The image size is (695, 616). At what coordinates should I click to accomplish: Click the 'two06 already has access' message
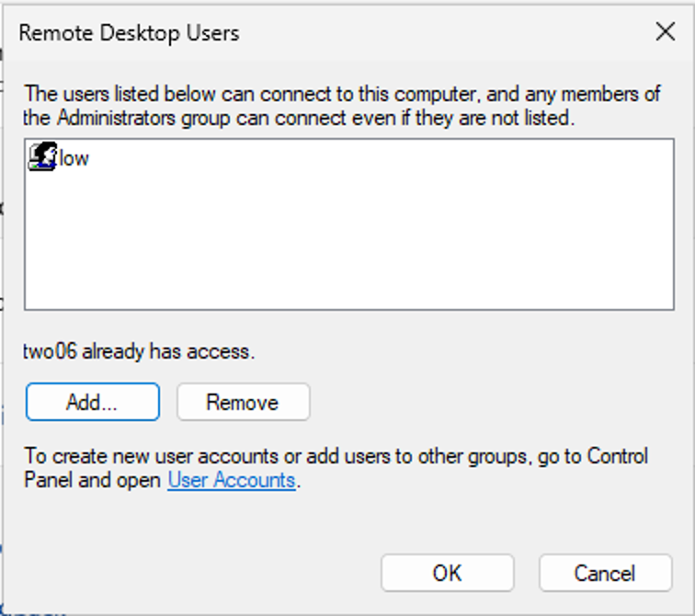[x=139, y=351]
